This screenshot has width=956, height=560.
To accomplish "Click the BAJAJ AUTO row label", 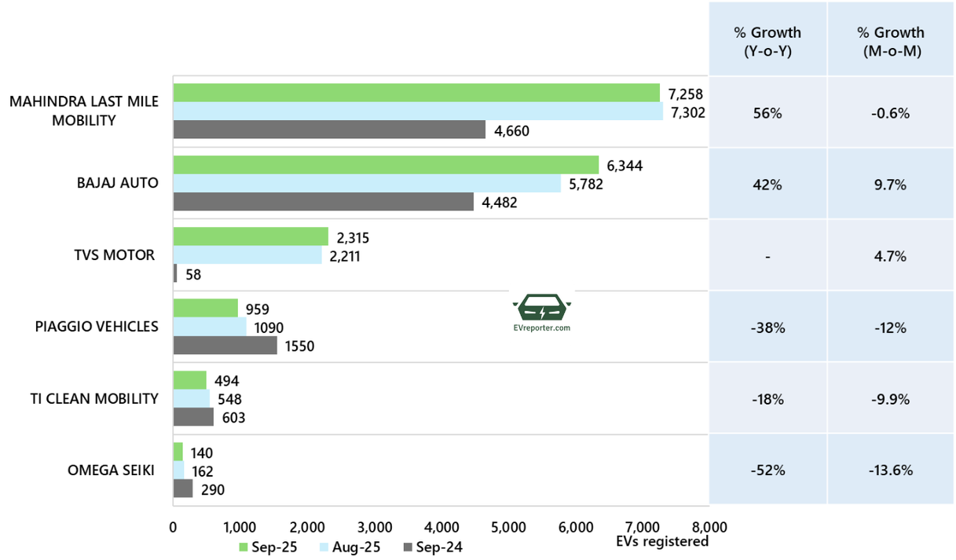I will pyautogui.click(x=118, y=183).
